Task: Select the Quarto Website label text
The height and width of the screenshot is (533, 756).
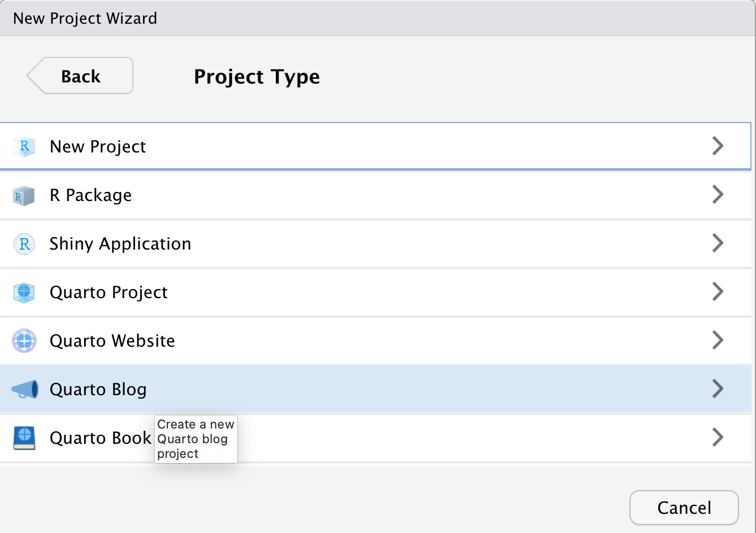Action: click(112, 341)
